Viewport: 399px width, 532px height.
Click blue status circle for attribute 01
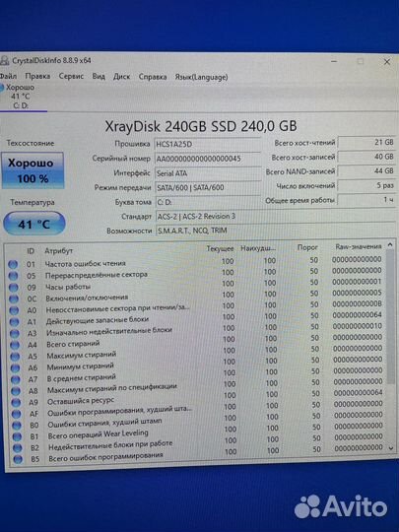click(13, 264)
